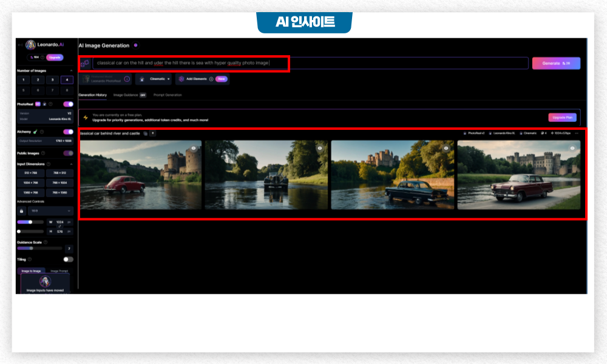The width and height of the screenshot is (607, 364).
Task: Click the eye icon on second car image
Action: point(320,148)
